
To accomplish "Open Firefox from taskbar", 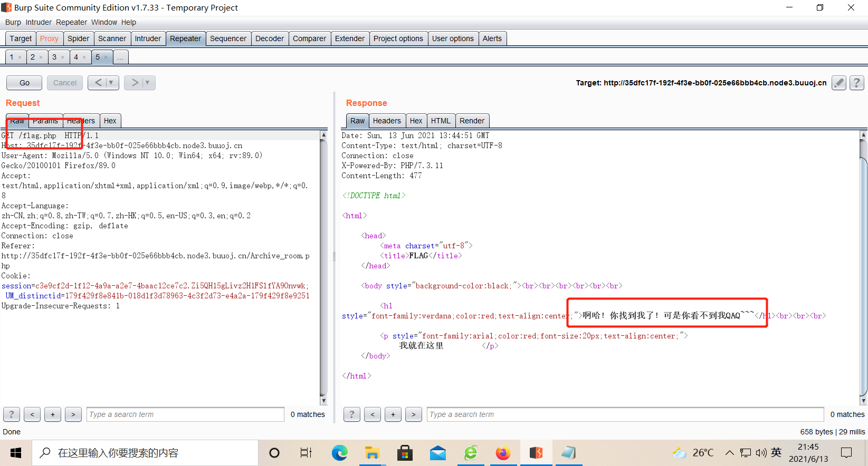I will click(x=503, y=453).
